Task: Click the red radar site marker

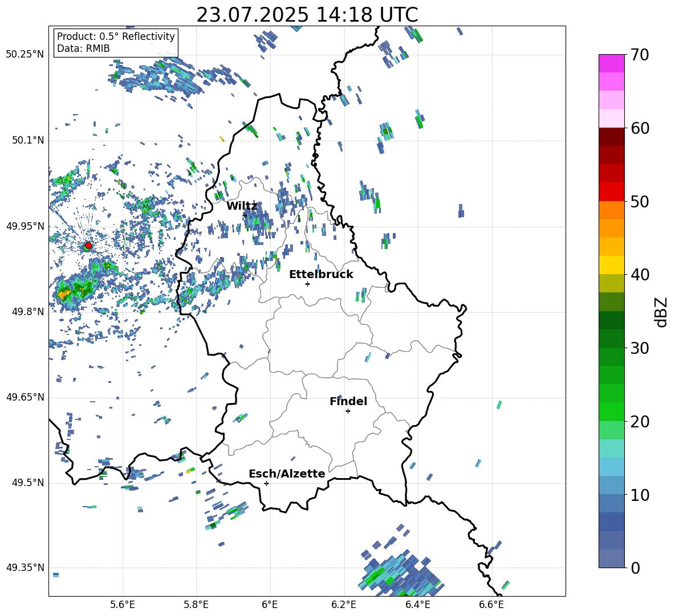Action: click(x=88, y=246)
